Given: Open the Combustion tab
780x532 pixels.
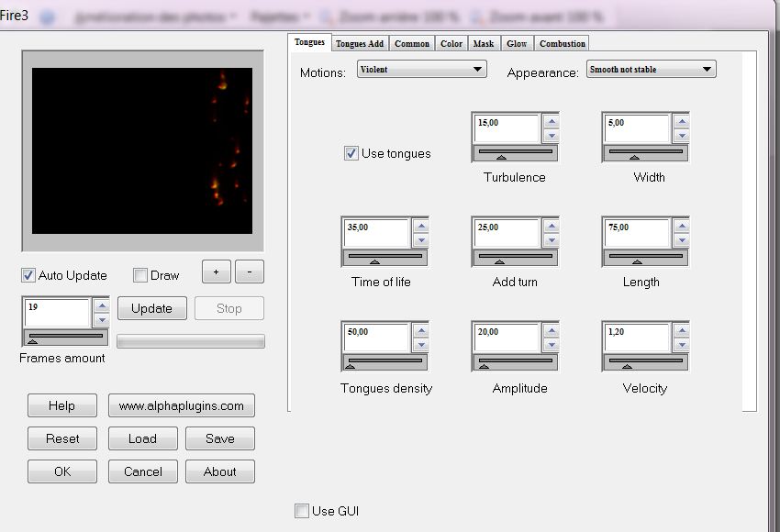Looking at the screenshot, I should (x=563, y=44).
